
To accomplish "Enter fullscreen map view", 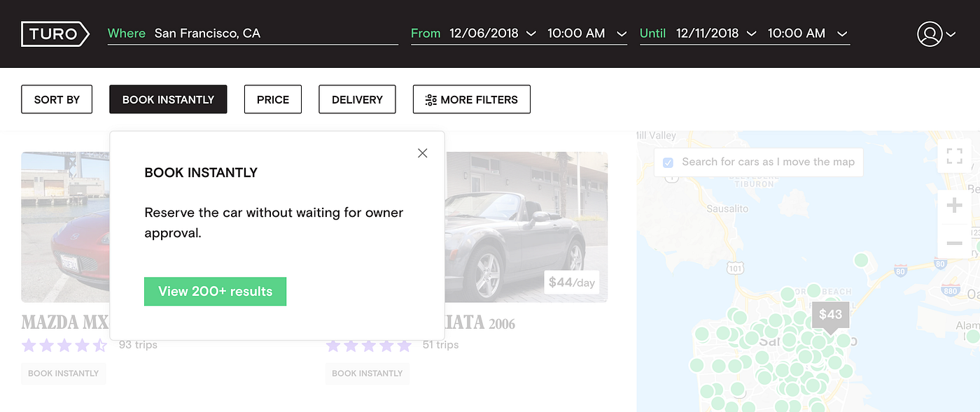I will [954, 155].
